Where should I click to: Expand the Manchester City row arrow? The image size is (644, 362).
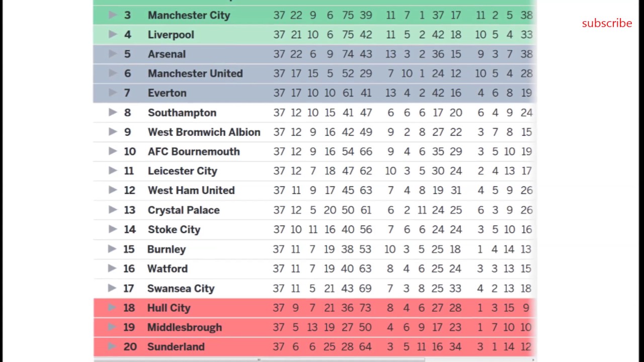pos(113,15)
